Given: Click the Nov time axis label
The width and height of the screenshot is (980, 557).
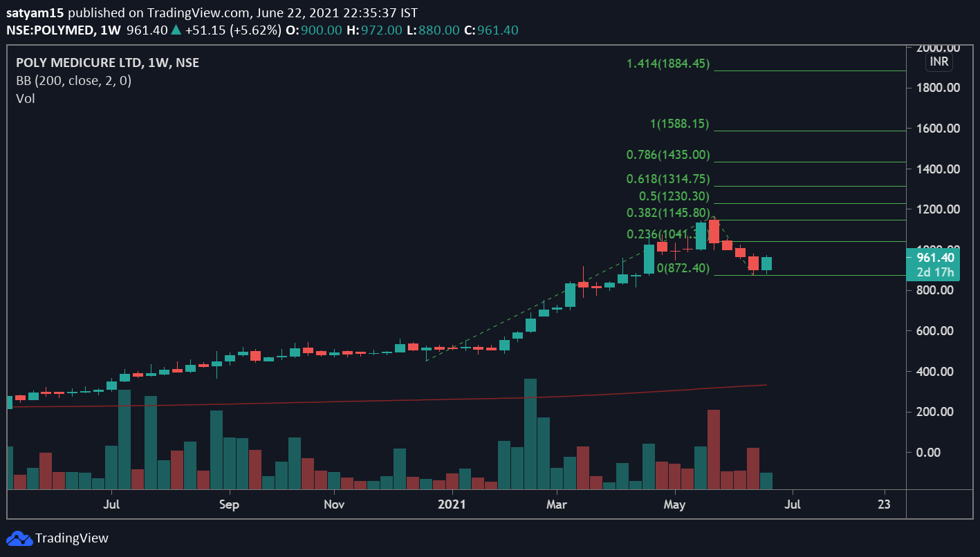Looking at the screenshot, I should (x=334, y=504).
